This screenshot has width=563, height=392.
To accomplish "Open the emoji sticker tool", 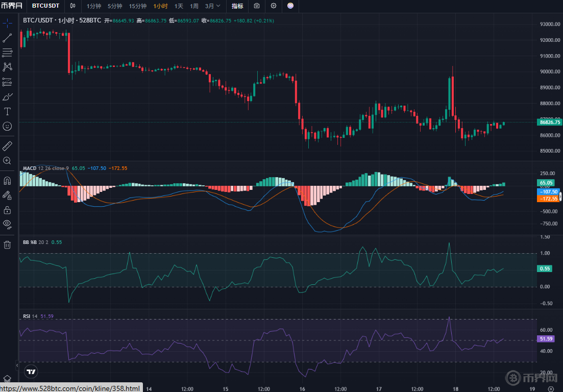I will click(7, 126).
